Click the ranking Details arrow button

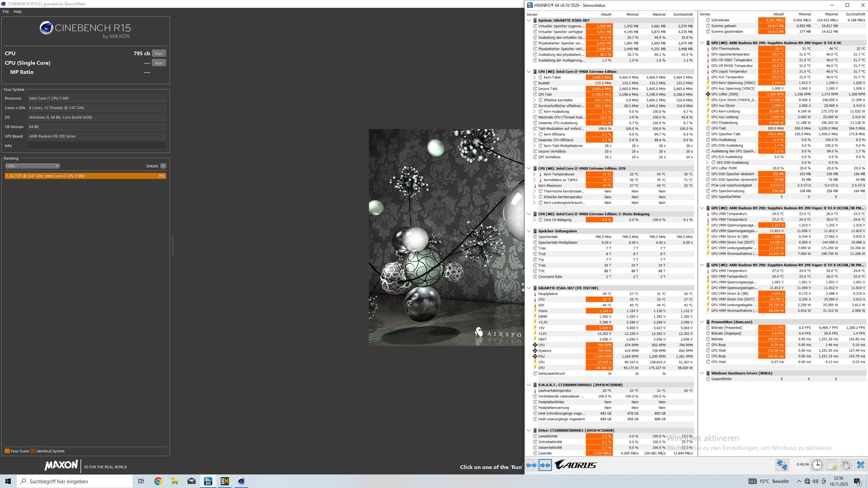coord(163,166)
